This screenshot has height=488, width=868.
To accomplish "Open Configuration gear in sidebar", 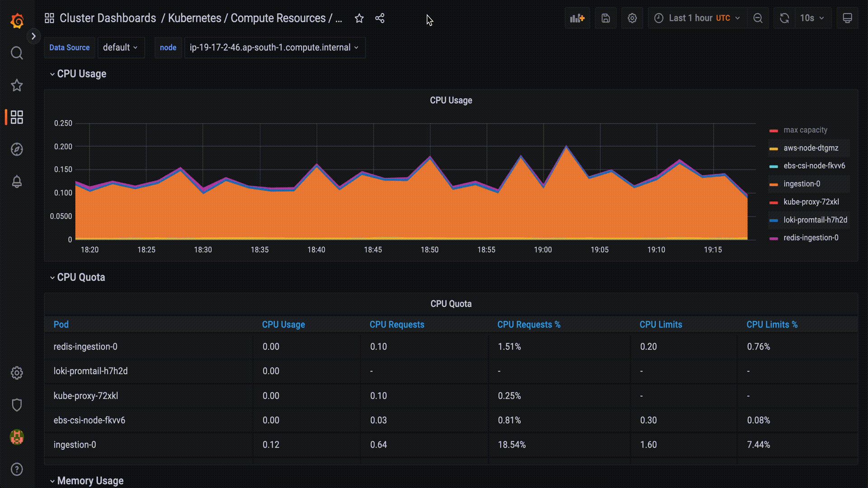I will tap(17, 373).
